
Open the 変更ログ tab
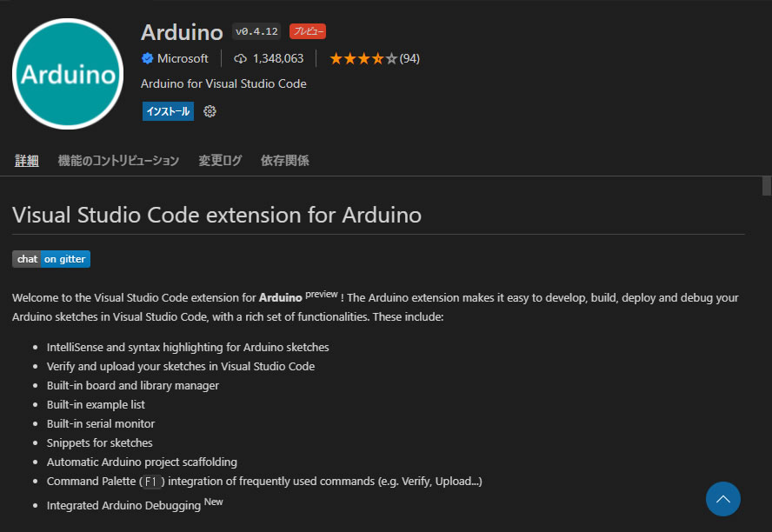(x=220, y=161)
